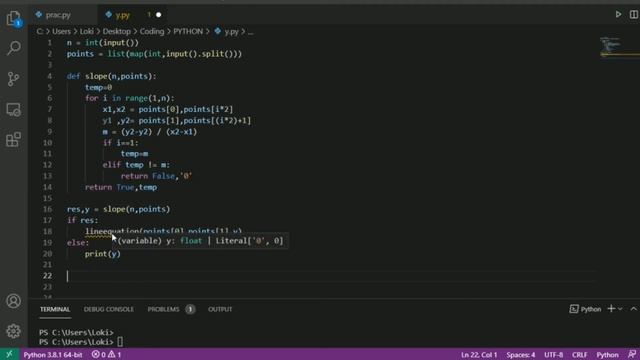The width and height of the screenshot is (640, 360).
Task: Click the Desktop breadcrumb segment
Action: coord(117,31)
